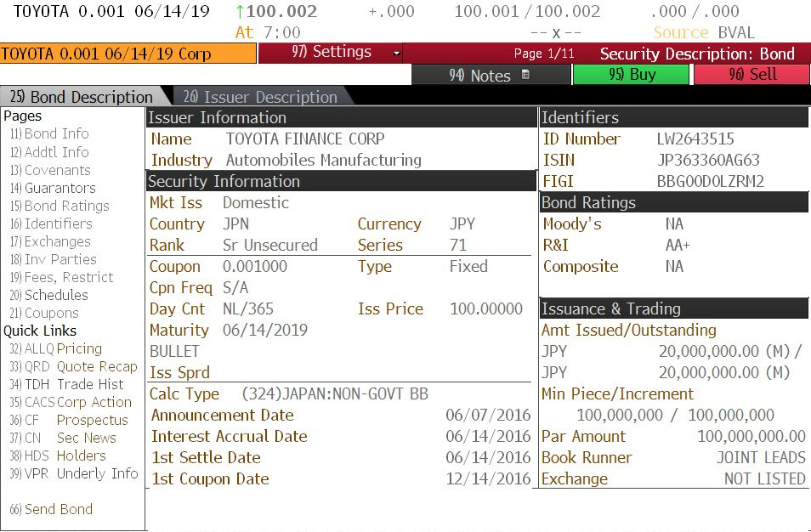Image resolution: width=811 pixels, height=532 pixels.
Task: Open the CN Sec News quick link
Action: pos(63,438)
